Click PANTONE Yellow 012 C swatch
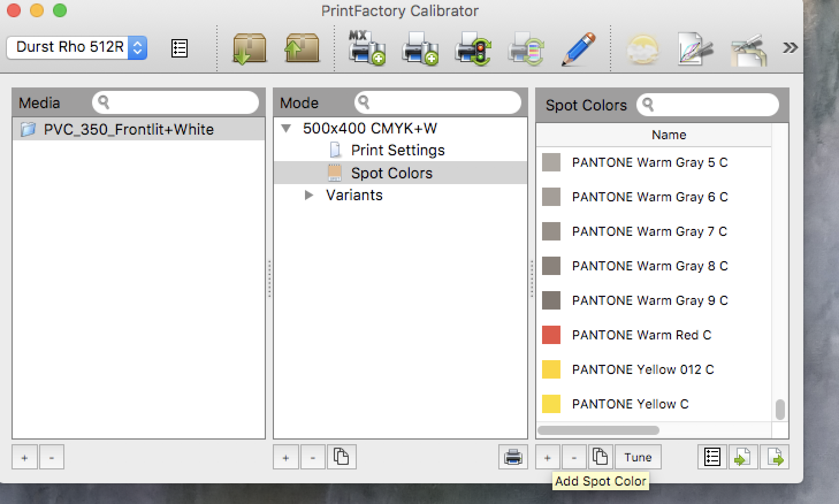 coord(551,369)
